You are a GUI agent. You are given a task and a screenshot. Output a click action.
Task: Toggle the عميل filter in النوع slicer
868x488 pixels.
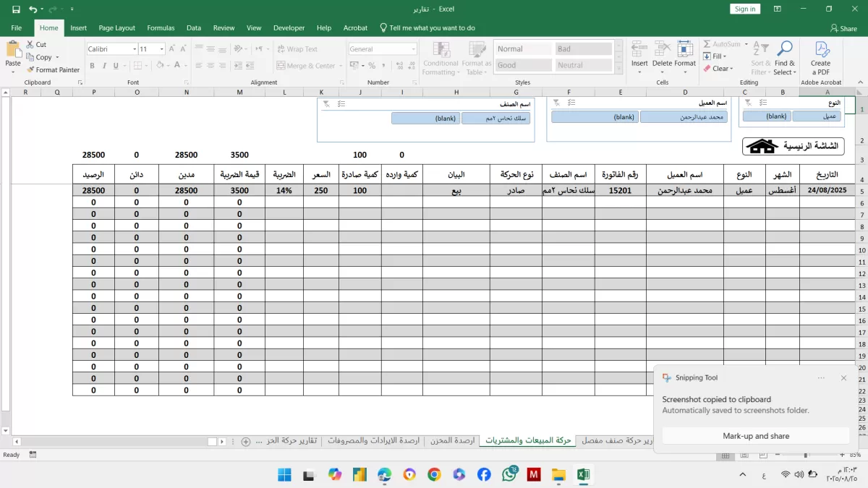tap(816, 116)
